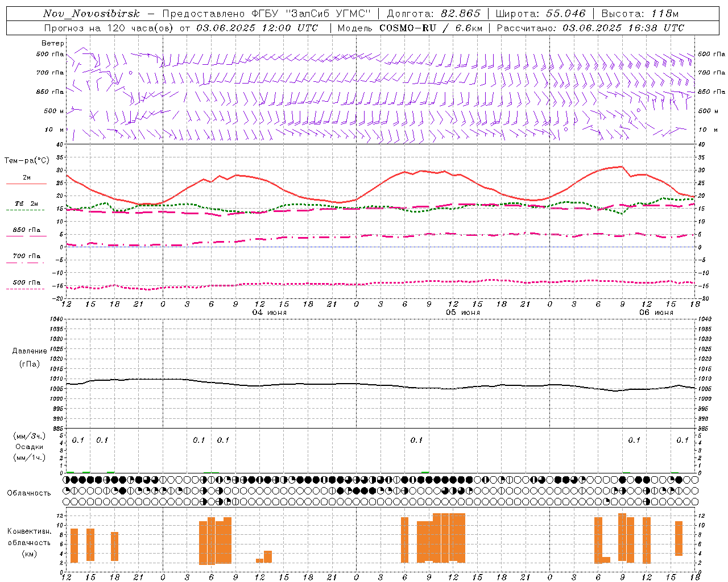This screenshot has height=582, width=728.
Task: Click the '06 июня' date label
Action: [656, 313]
